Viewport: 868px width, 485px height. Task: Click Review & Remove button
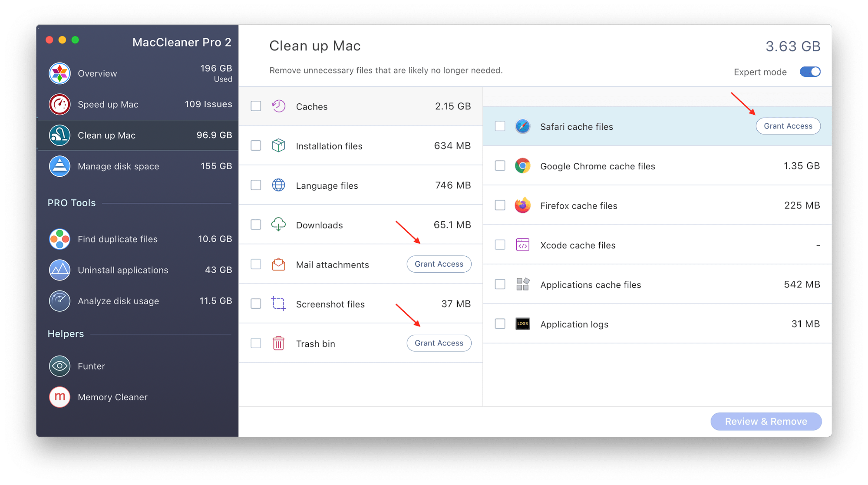pos(766,422)
